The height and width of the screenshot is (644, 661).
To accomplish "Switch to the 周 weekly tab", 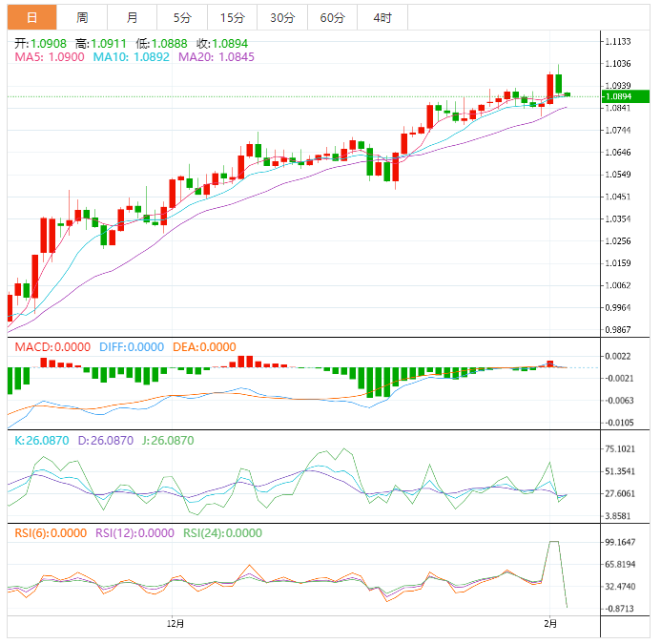I will coord(82,17).
